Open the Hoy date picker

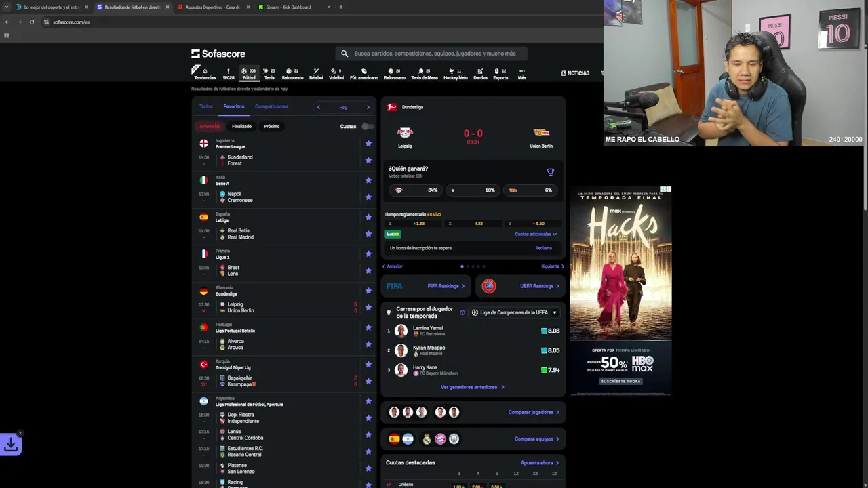coord(343,107)
